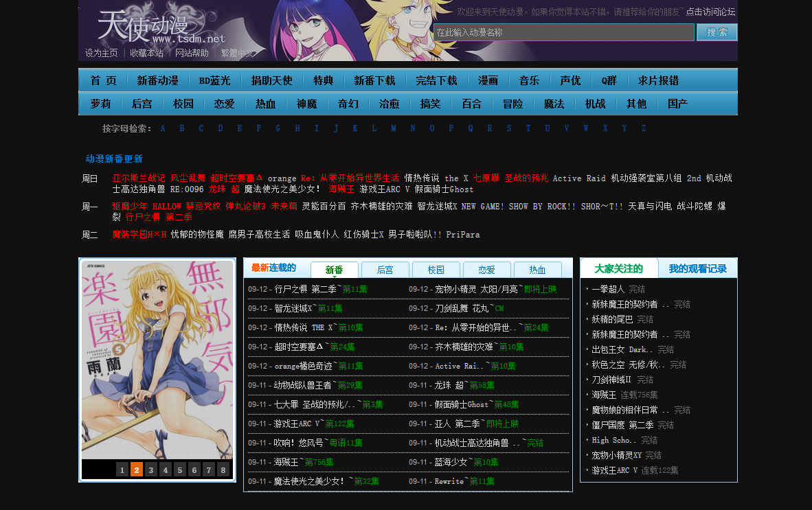Viewport: 812px width, 510px height.
Task: Open the BD蓝光 menu item
Action: click(215, 81)
